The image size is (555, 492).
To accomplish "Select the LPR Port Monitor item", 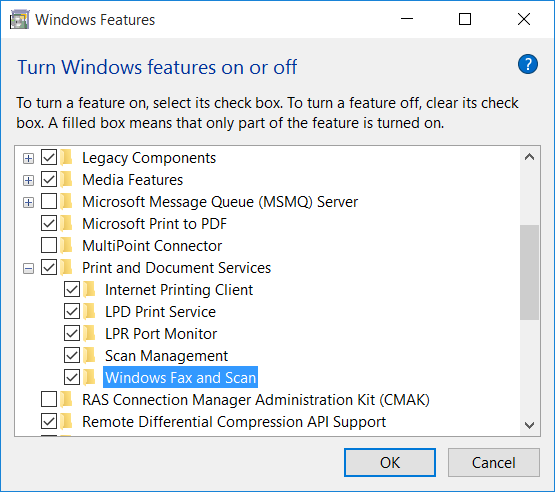I will pos(161,334).
